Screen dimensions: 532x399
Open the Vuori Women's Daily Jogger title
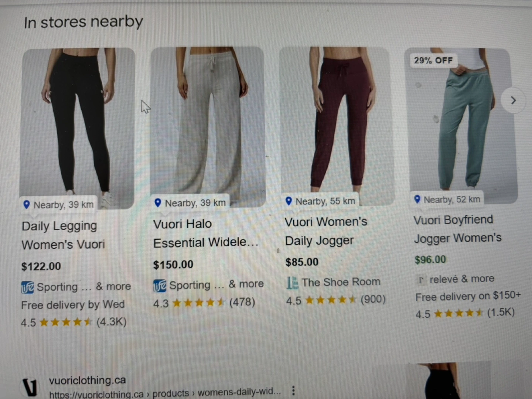click(326, 231)
